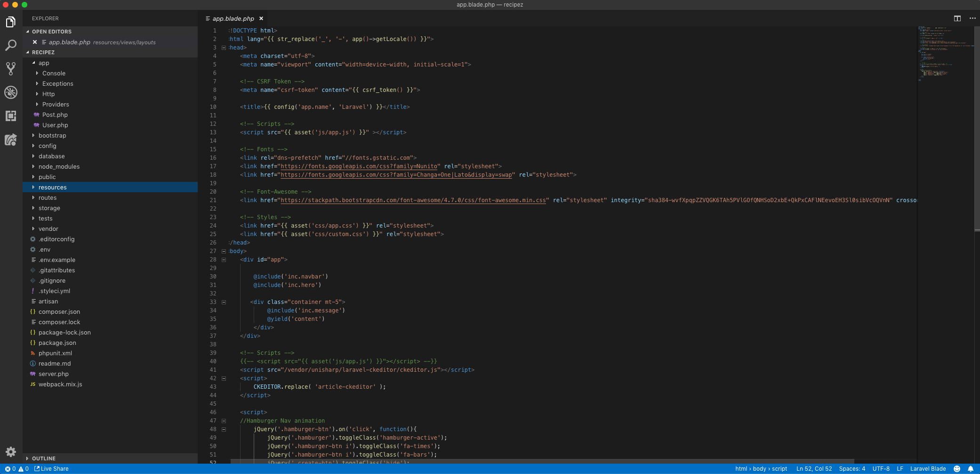The image size is (980, 474).
Task: Open phpunit.xml in the explorer
Action: [x=110, y=353]
